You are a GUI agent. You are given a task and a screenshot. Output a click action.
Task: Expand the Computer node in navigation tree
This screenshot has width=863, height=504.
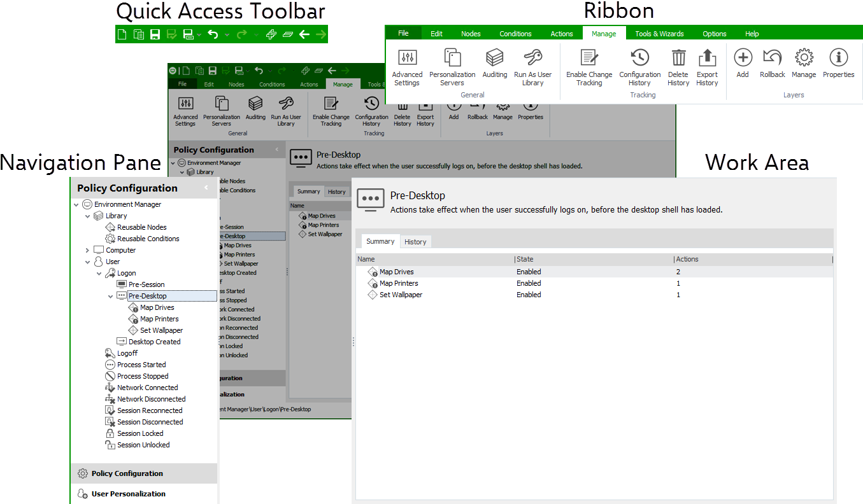tap(88, 251)
